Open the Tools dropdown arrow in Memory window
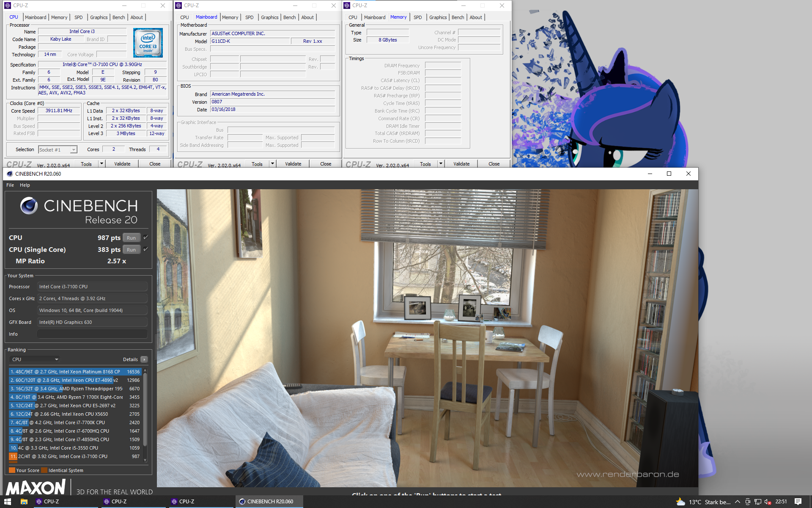The image size is (812, 508). [441, 164]
